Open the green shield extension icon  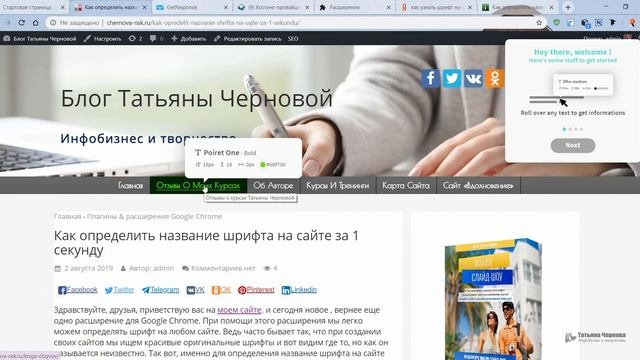pyautogui.click(x=557, y=23)
